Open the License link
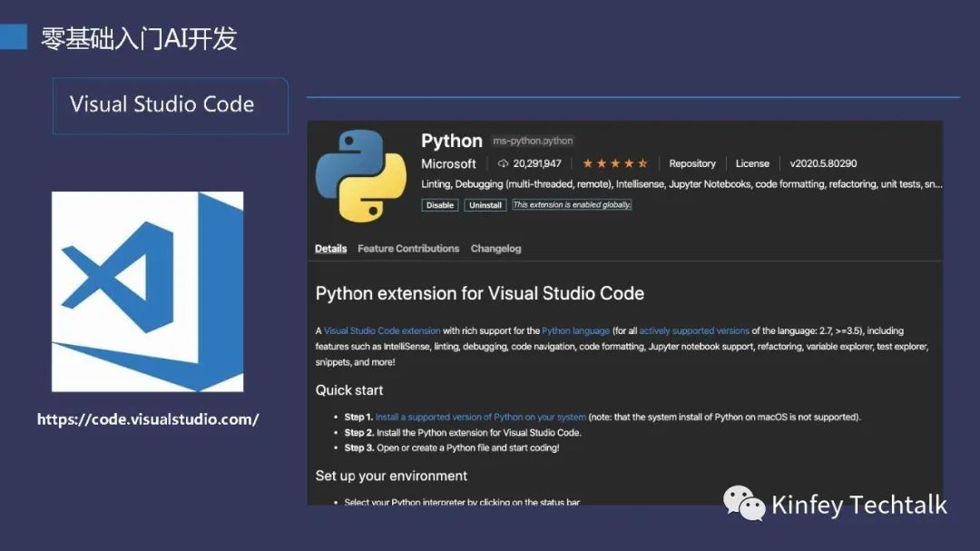980x551 pixels. [x=752, y=164]
